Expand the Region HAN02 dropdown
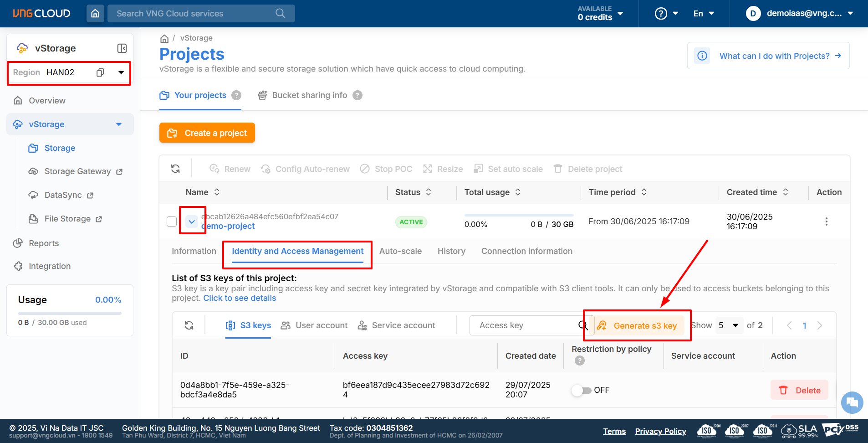 coord(121,72)
